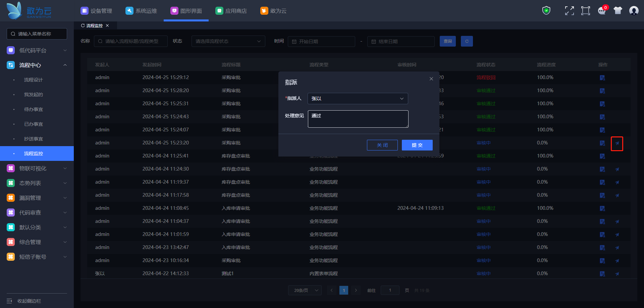
Task: Open the 请选择流程状态 status dropdown
Action: (x=228, y=41)
